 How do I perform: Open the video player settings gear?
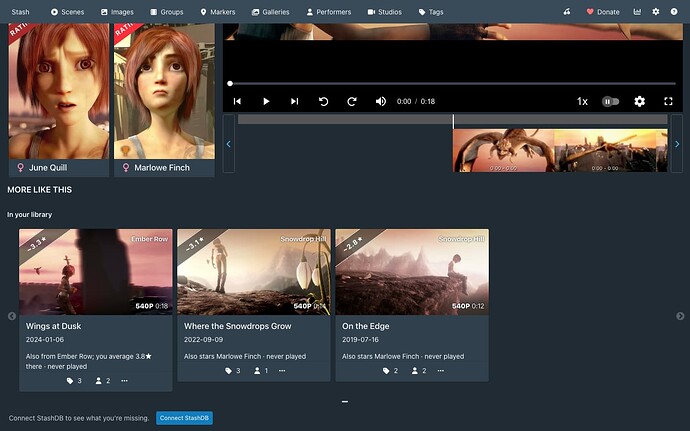[x=639, y=101]
